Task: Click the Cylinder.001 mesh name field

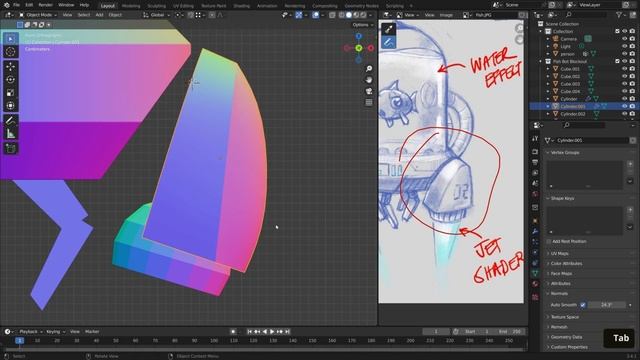Action: pyautogui.click(x=592, y=140)
